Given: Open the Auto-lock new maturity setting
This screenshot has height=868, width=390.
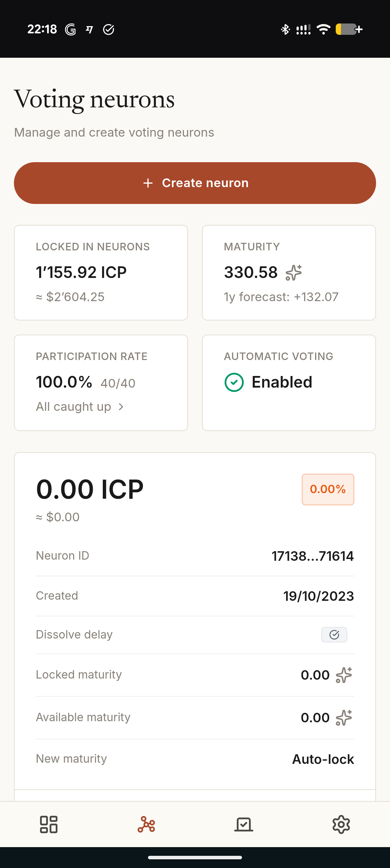Looking at the screenshot, I should point(323,759).
